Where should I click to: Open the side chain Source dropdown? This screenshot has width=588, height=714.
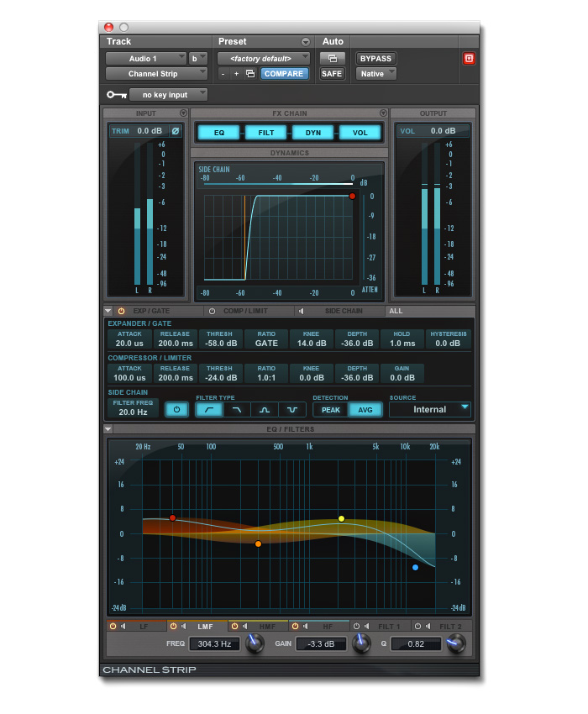429,410
